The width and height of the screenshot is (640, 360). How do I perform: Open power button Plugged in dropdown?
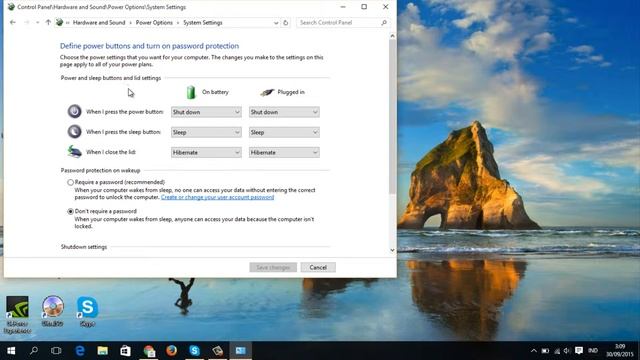coord(284,112)
